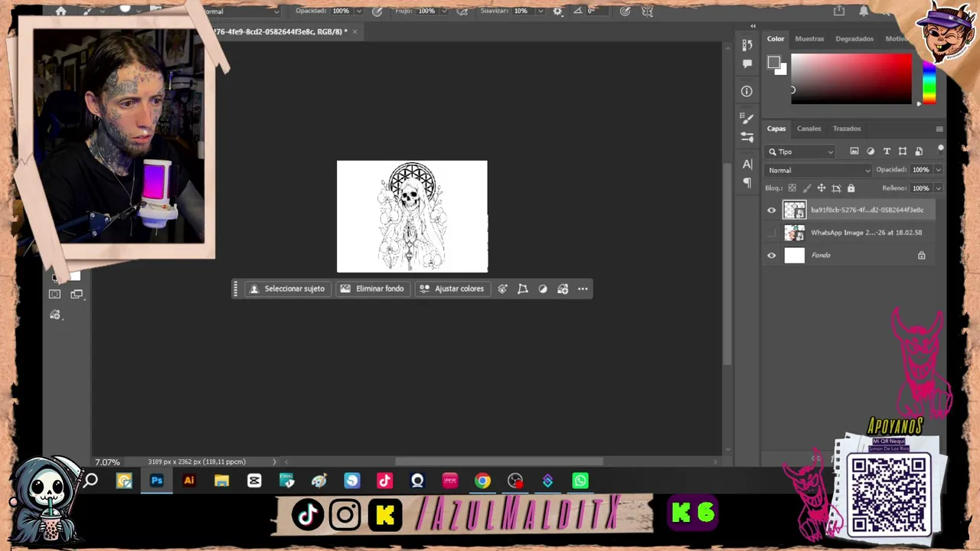Click the transform icon in contextual taskbar
Viewport: 980px width, 551px height.
[523, 289]
